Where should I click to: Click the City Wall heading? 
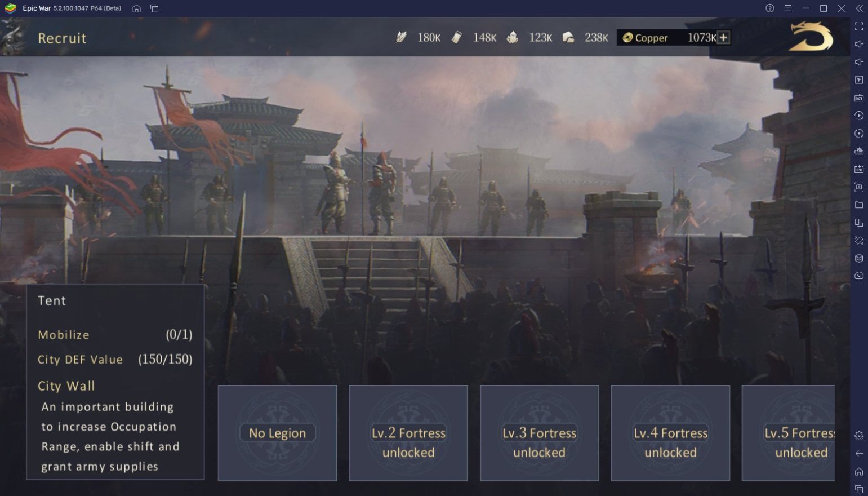[x=66, y=386]
